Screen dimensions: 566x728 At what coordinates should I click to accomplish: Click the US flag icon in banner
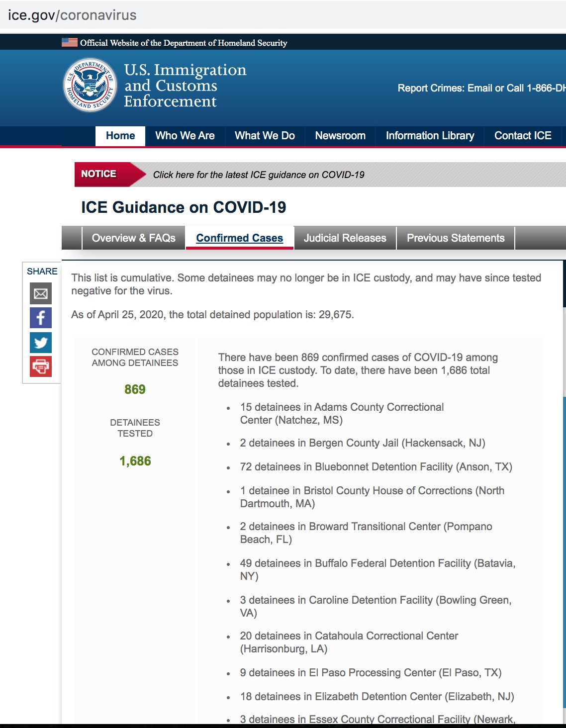[x=69, y=43]
